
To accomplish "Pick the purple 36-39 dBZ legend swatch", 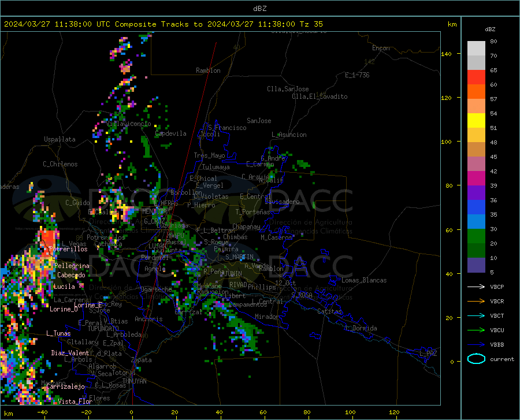I will tap(476, 193).
